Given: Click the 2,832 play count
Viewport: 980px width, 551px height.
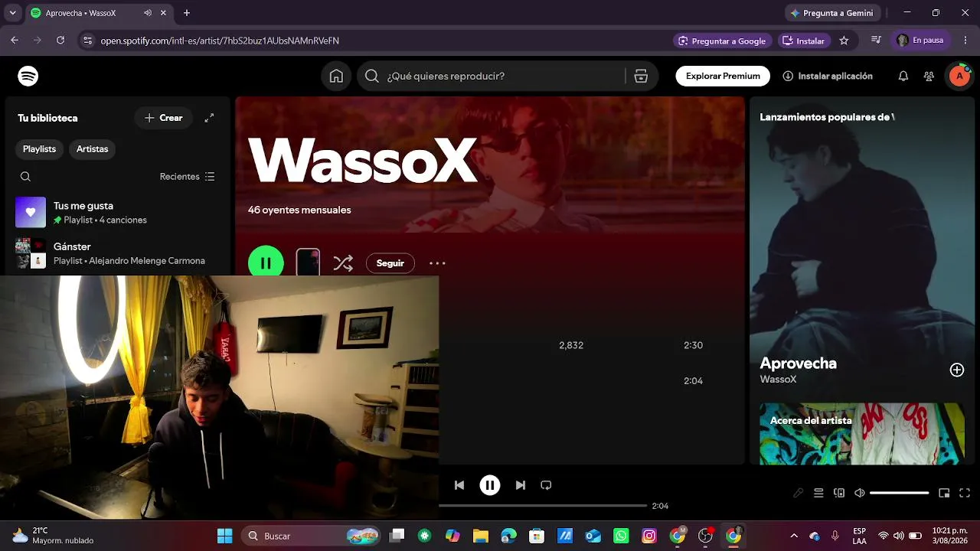Looking at the screenshot, I should pyautogui.click(x=571, y=345).
